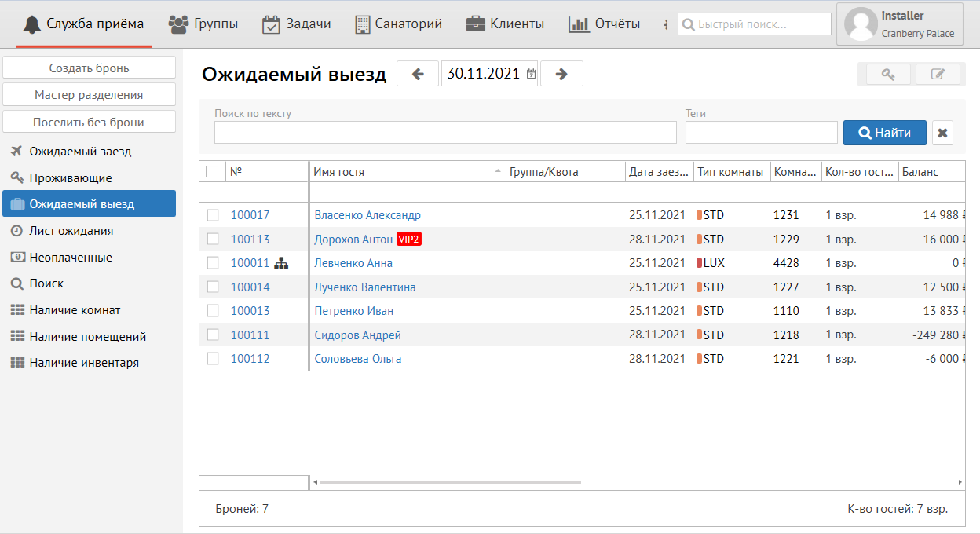This screenshot has width=980, height=534.
Task: Toggle the select-all checkbox in table header
Action: click(x=212, y=172)
